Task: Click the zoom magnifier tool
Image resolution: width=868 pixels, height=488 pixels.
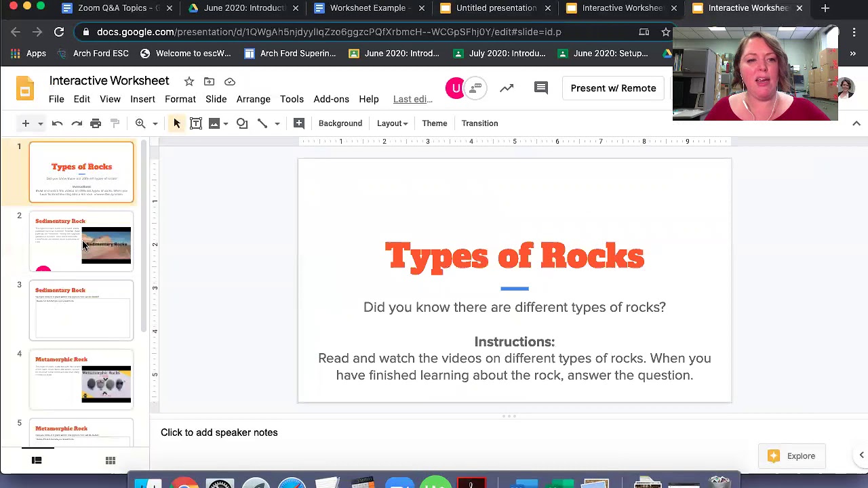Action: pos(140,123)
